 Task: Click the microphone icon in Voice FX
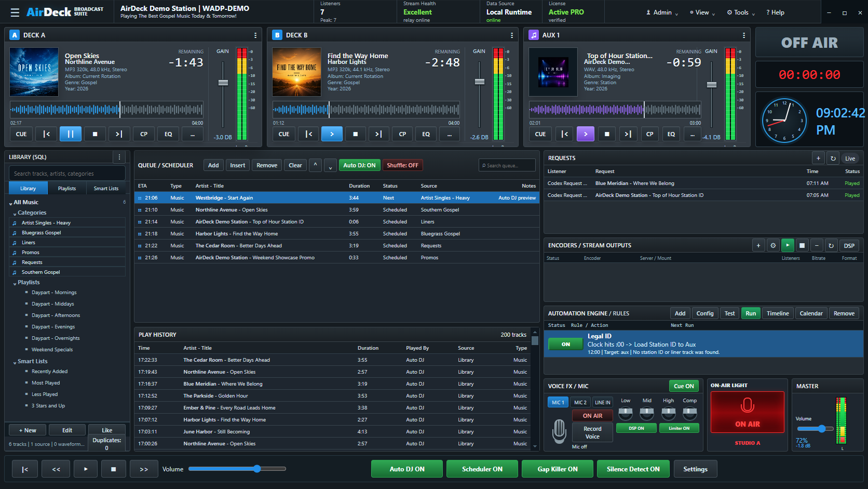pyautogui.click(x=559, y=431)
